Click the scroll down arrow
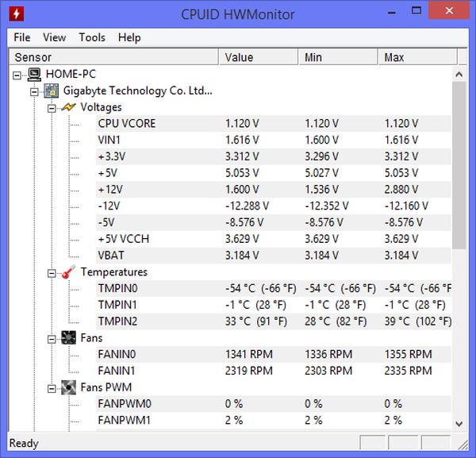 459,423
